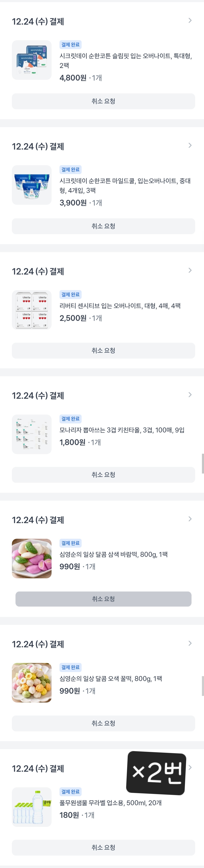Open the Pulmuone 무라벨 water product title
204x868 pixels.
(110, 803)
